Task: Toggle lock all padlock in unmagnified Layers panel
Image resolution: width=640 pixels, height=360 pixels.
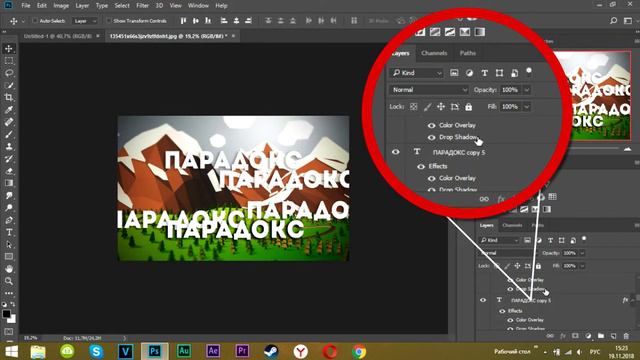Action: tap(538, 266)
